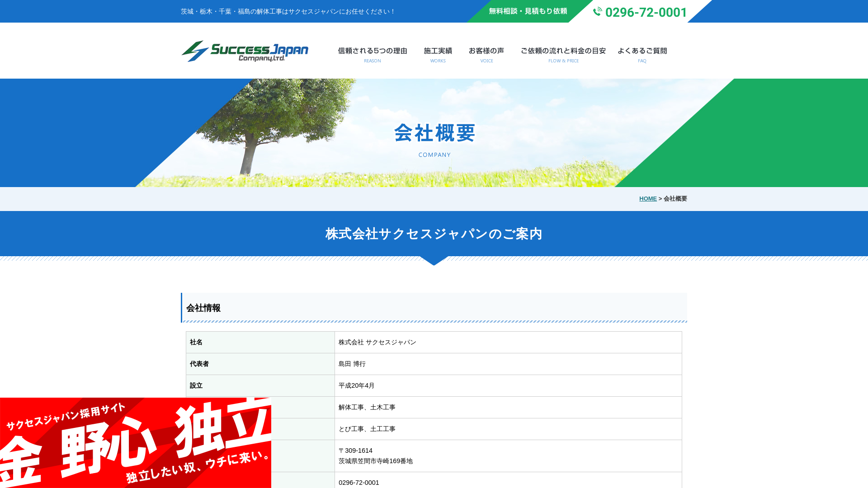Open the 信頼される5つの理由 menu item
This screenshot has width=868, height=488.
click(372, 51)
